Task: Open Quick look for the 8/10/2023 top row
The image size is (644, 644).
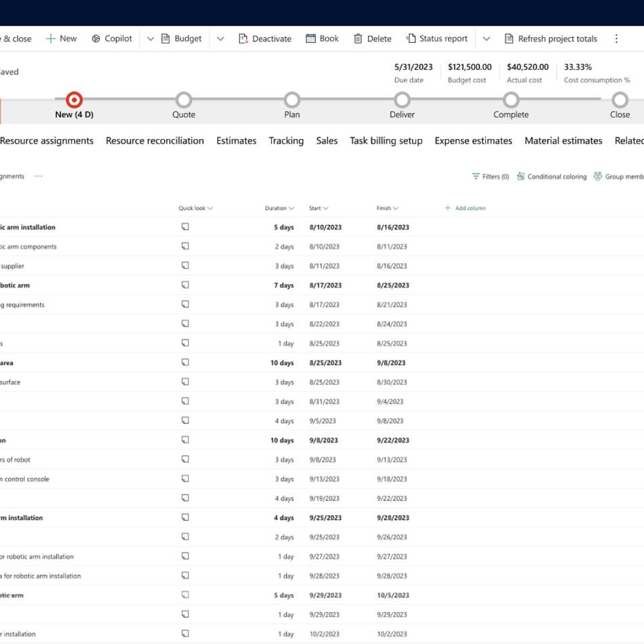Action: click(185, 227)
